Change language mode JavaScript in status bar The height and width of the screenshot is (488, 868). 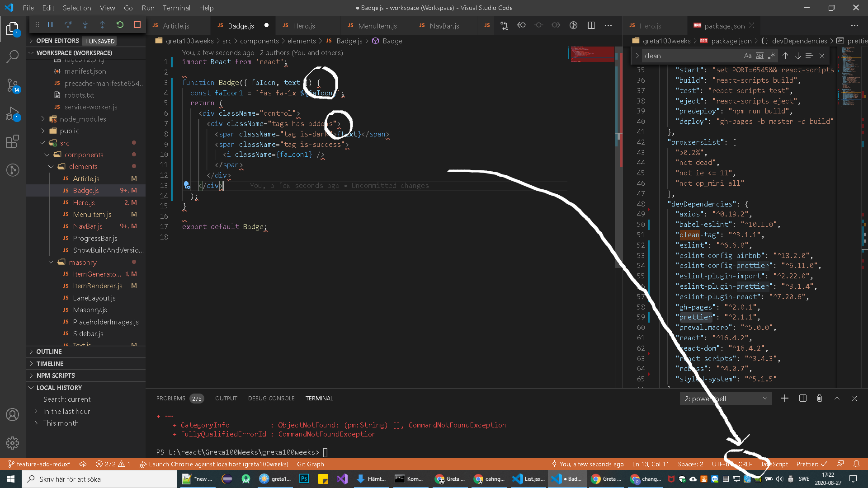click(x=774, y=464)
